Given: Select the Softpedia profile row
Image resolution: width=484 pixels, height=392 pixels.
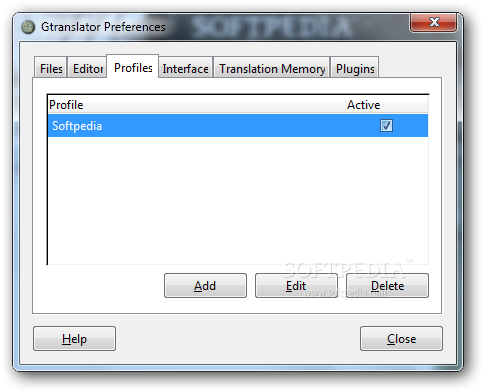Looking at the screenshot, I should pos(238,126).
